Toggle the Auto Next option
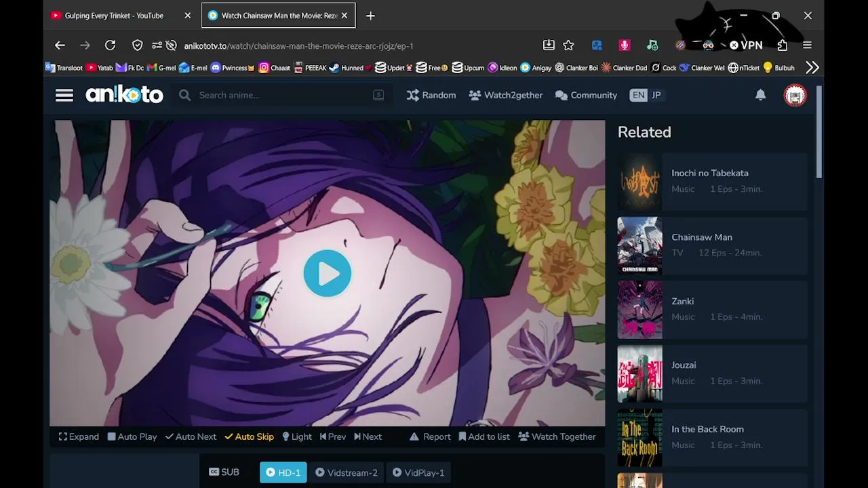 (x=191, y=437)
